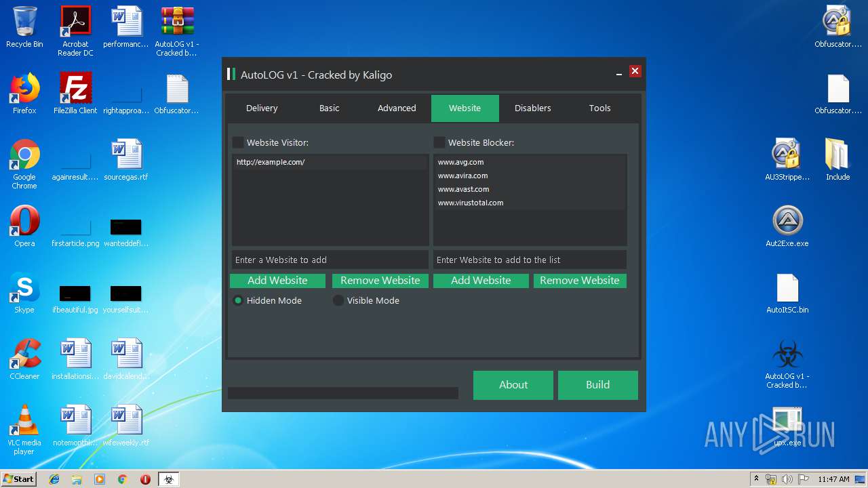This screenshot has height=488, width=868.
Task: Open AU3Stripper desktop icon
Action: 787,160
